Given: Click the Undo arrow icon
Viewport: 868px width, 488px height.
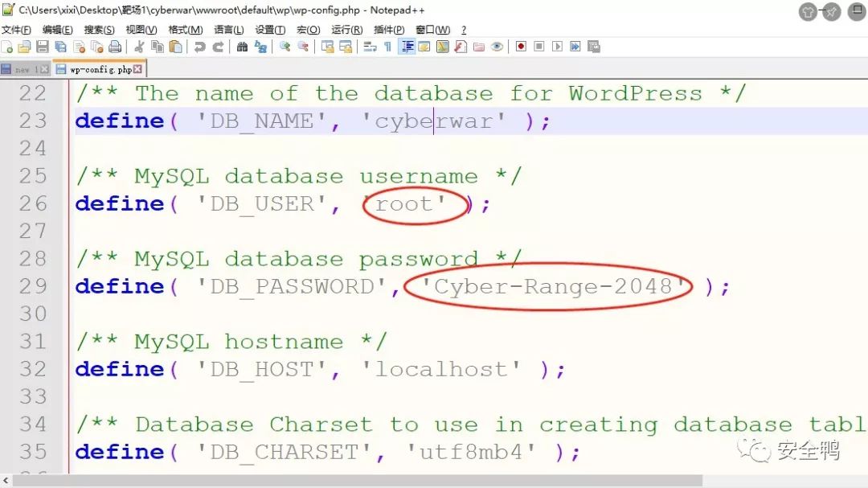Looking at the screenshot, I should click(200, 47).
